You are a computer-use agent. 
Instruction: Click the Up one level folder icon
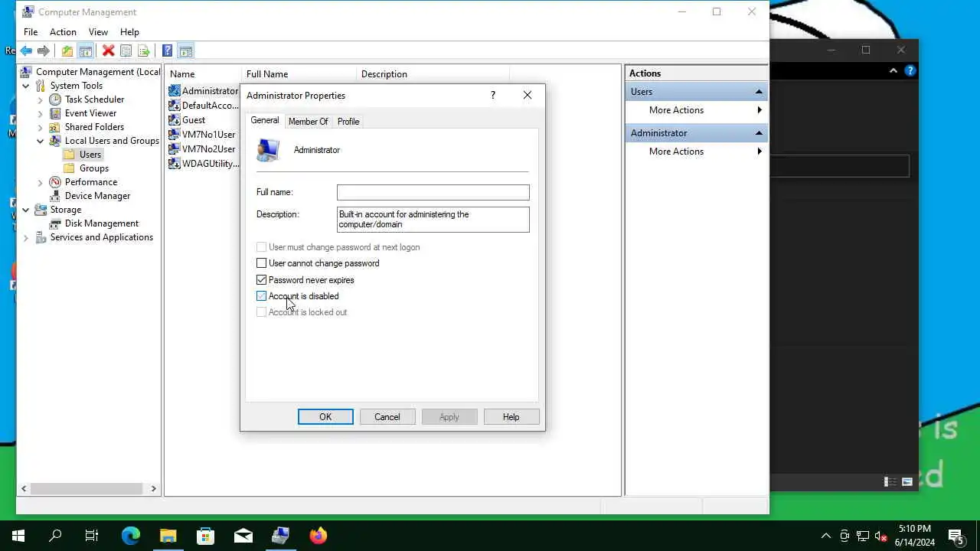click(67, 51)
